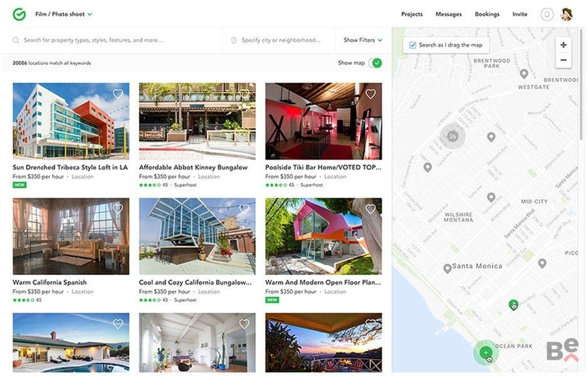Expand the Show Filters dropdown
Image resolution: width=588 pixels, height=376 pixels.
coord(362,39)
